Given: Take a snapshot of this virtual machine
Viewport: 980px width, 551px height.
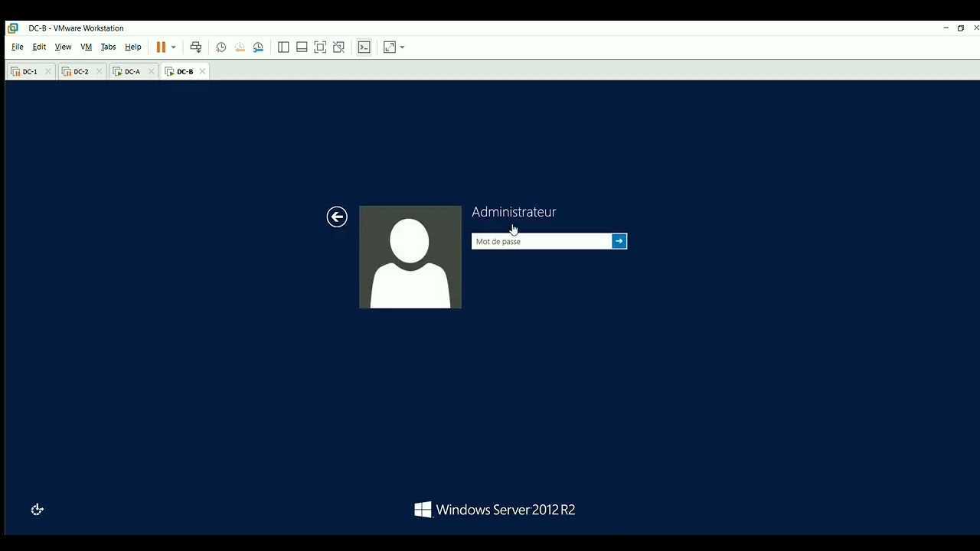Looking at the screenshot, I should [x=221, y=47].
